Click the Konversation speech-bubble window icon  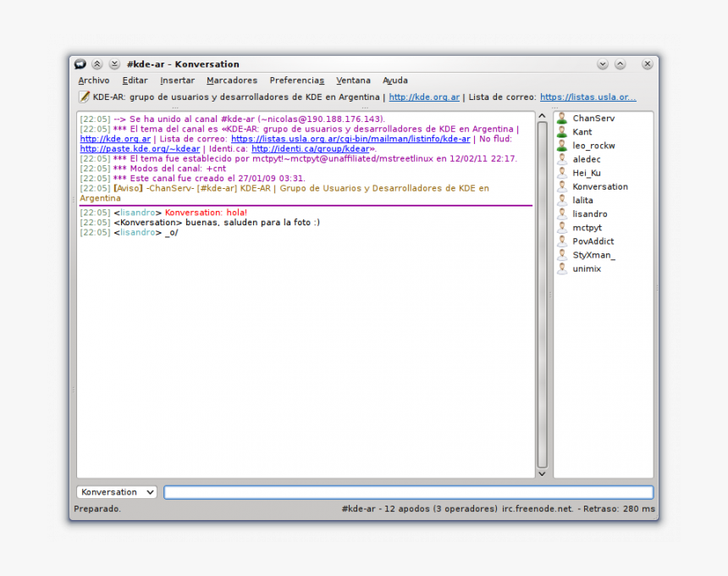pyautogui.click(x=80, y=64)
